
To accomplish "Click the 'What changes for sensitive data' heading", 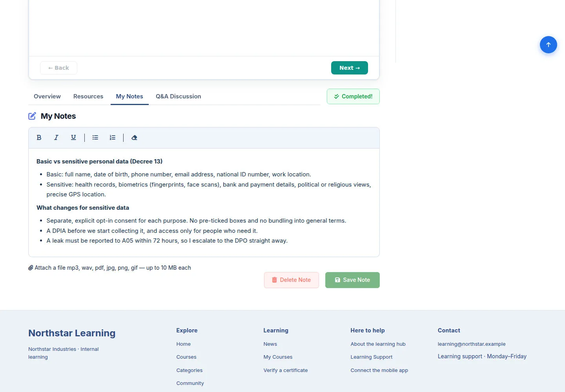I will pyautogui.click(x=83, y=208).
